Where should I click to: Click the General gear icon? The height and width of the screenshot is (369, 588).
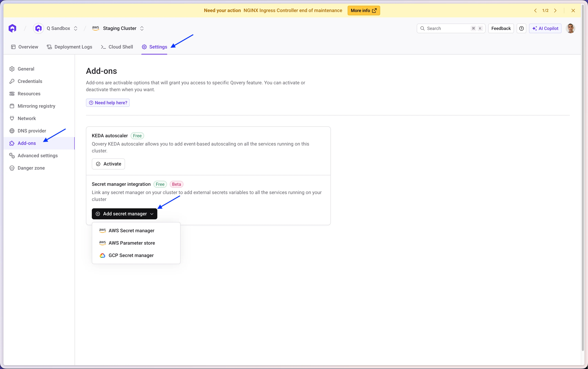click(12, 69)
